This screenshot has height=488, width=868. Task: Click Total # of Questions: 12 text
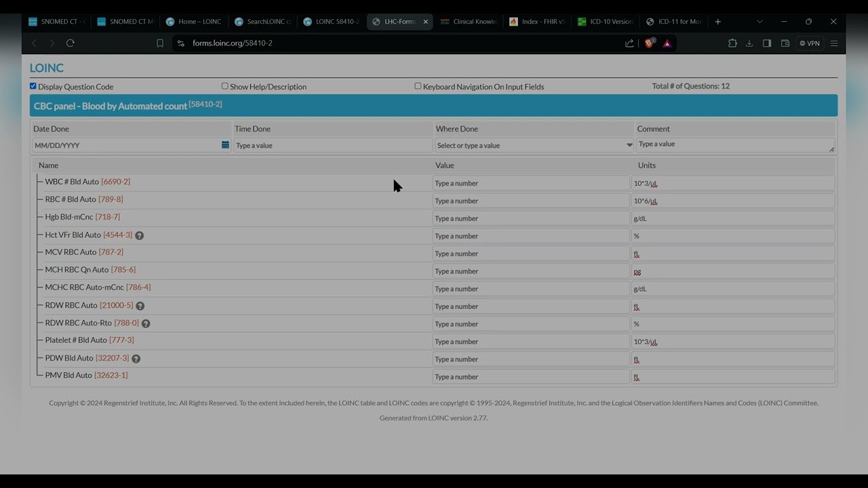[x=690, y=86]
